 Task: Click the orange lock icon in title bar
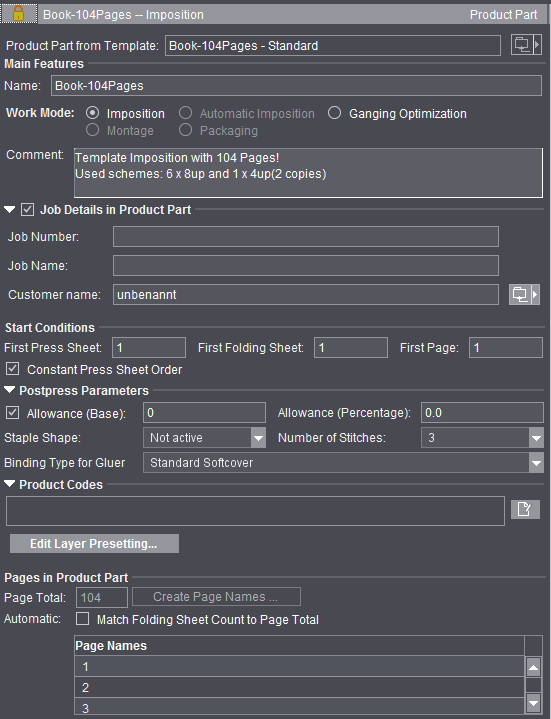18,14
